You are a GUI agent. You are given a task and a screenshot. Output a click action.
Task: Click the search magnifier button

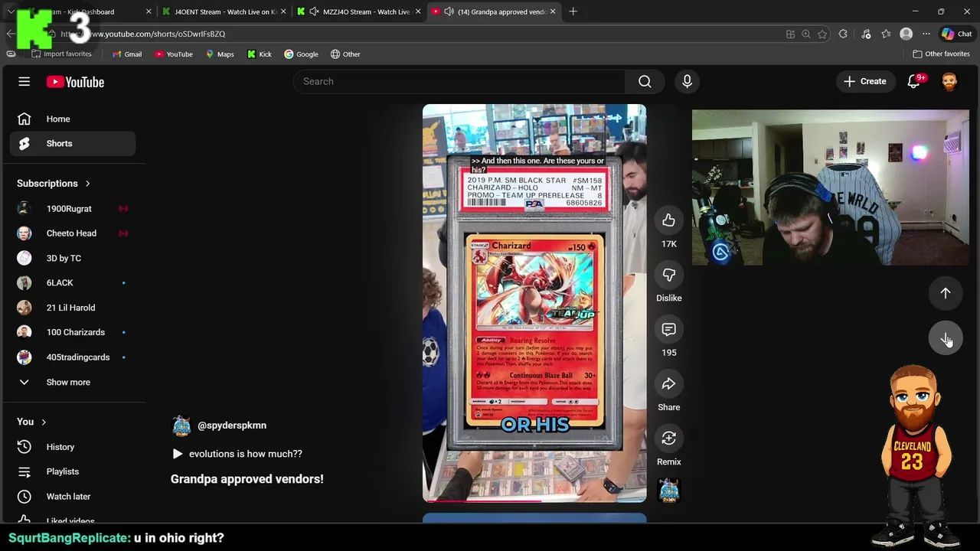pos(645,82)
